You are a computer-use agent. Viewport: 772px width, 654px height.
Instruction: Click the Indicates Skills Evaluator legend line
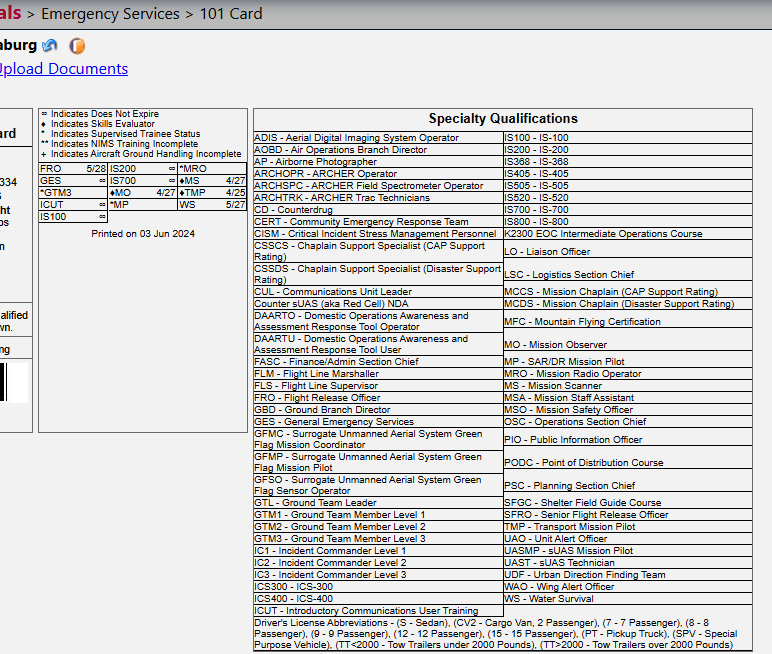point(101,124)
